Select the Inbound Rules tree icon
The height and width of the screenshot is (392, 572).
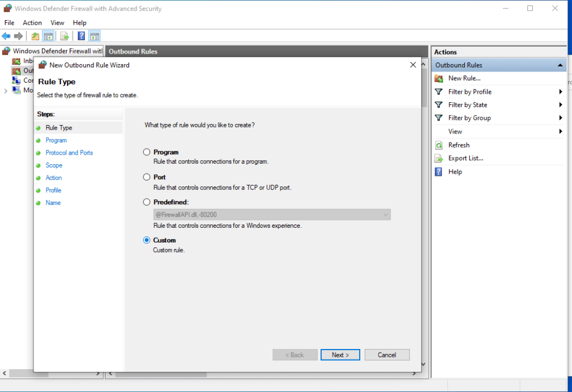pos(16,61)
